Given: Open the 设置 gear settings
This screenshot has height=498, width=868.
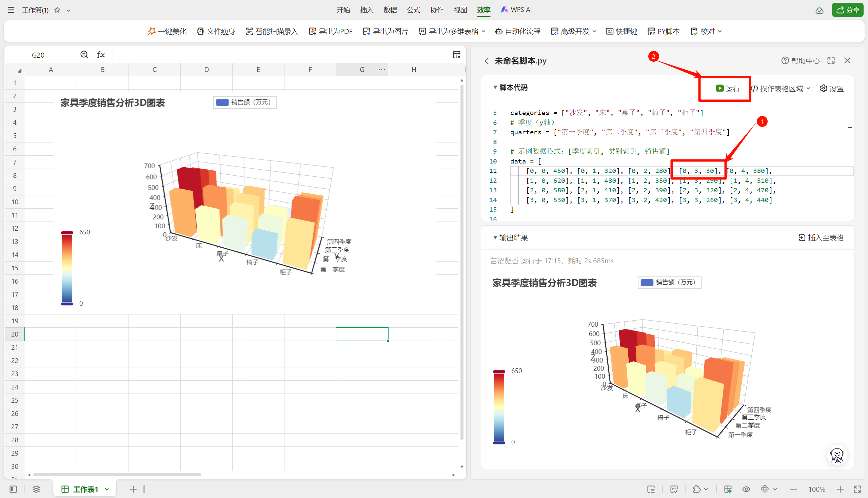Looking at the screenshot, I should pyautogui.click(x=831, y=89).
